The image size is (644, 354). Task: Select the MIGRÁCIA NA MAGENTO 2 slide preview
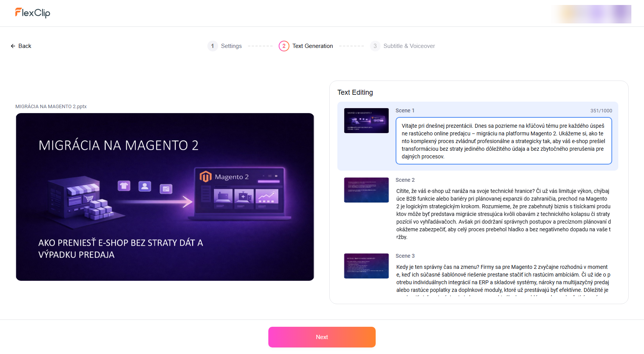pyautogui.click(x=164, y=197)
